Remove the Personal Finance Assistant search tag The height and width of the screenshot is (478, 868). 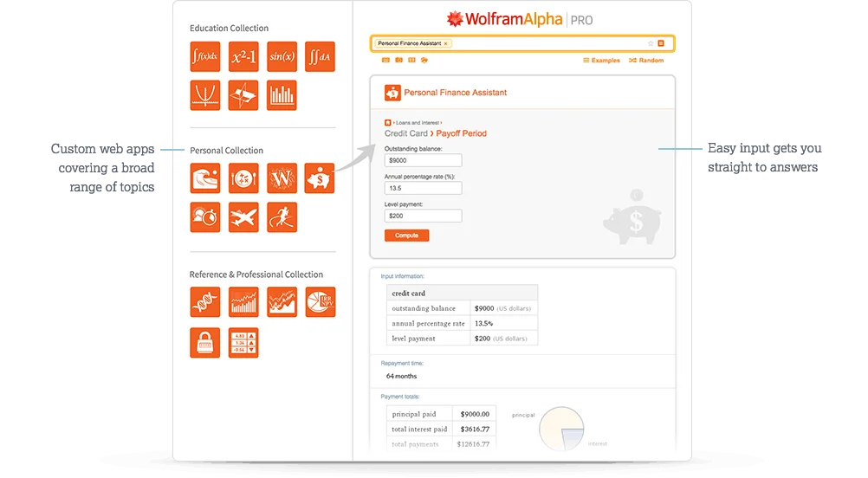click(445, 43)
